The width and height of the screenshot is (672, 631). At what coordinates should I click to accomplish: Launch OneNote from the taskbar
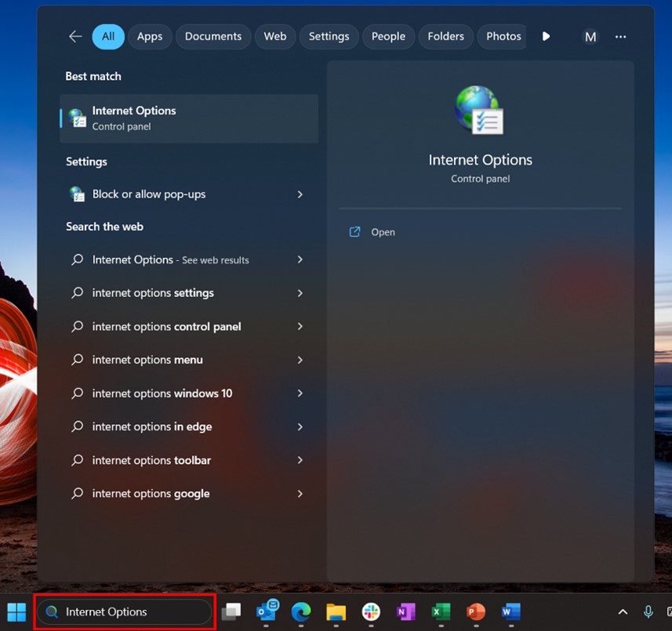point(406,611)
